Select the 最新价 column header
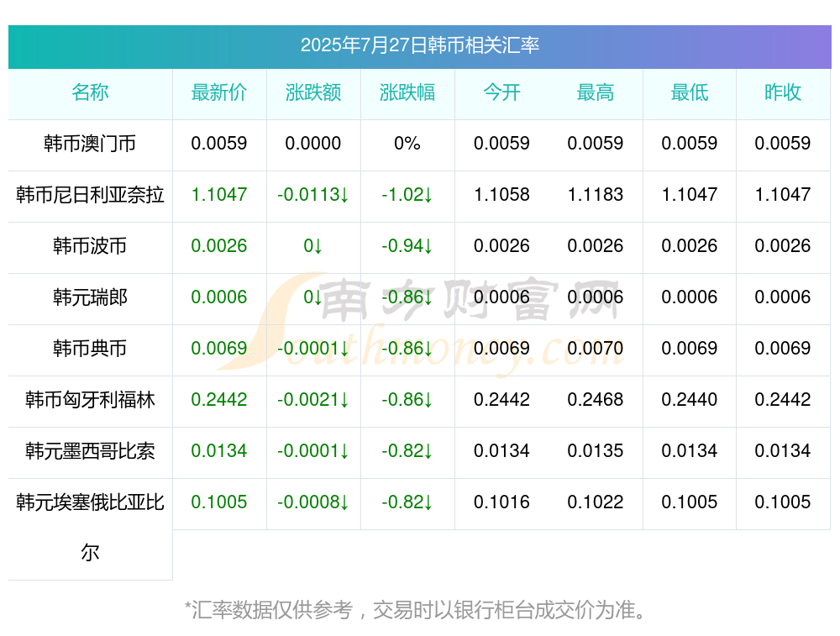The height and width of the screenshot is (636, 840). tap(219, 92)
